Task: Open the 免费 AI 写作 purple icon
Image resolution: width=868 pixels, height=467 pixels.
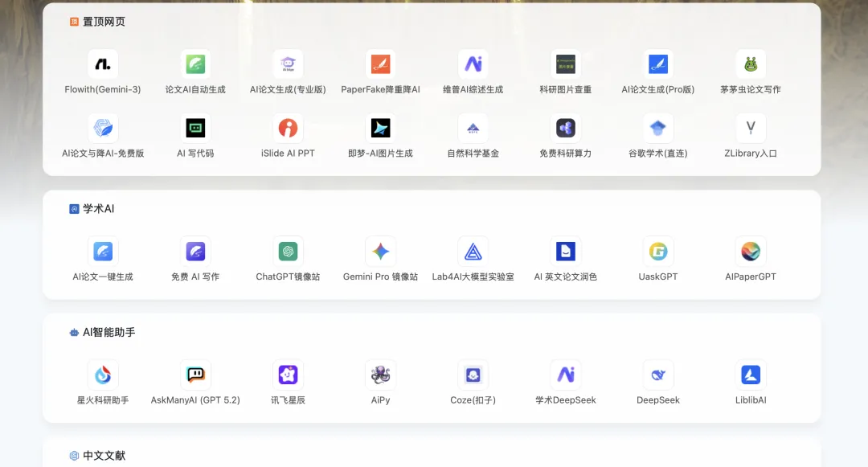Action: (195, 252)
